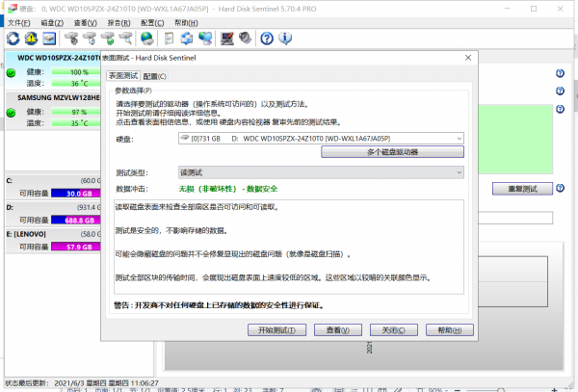Image resolution: width=578 pixels, height=392 pixels.
Task: Open the 磁盘(Z) menu
Action: (52, 23)
